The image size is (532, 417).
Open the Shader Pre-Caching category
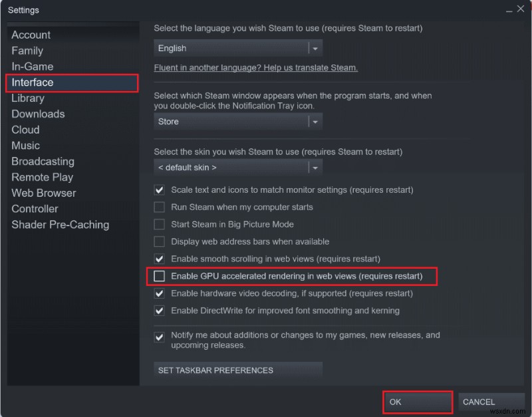[x=60, y=225]
